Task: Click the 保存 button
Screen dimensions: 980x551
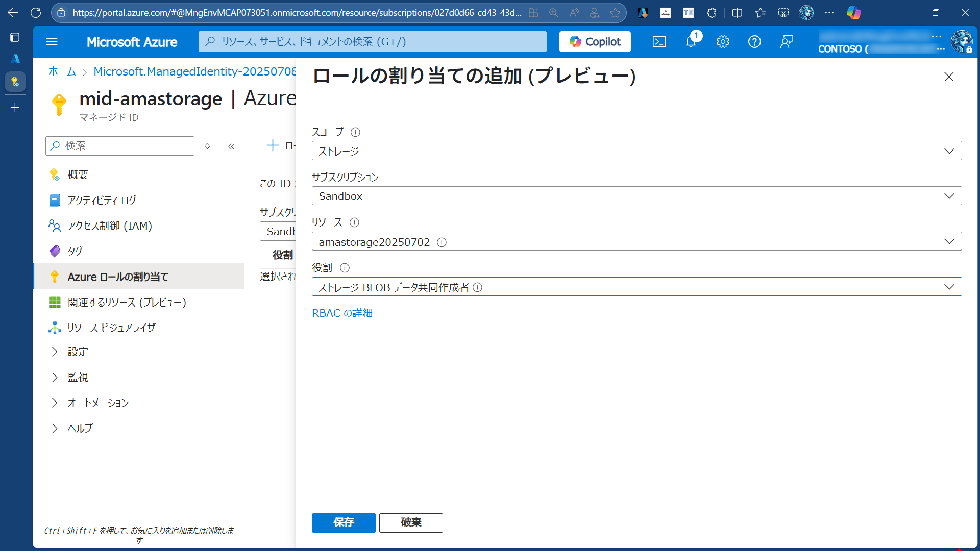Action: [344, 522]
